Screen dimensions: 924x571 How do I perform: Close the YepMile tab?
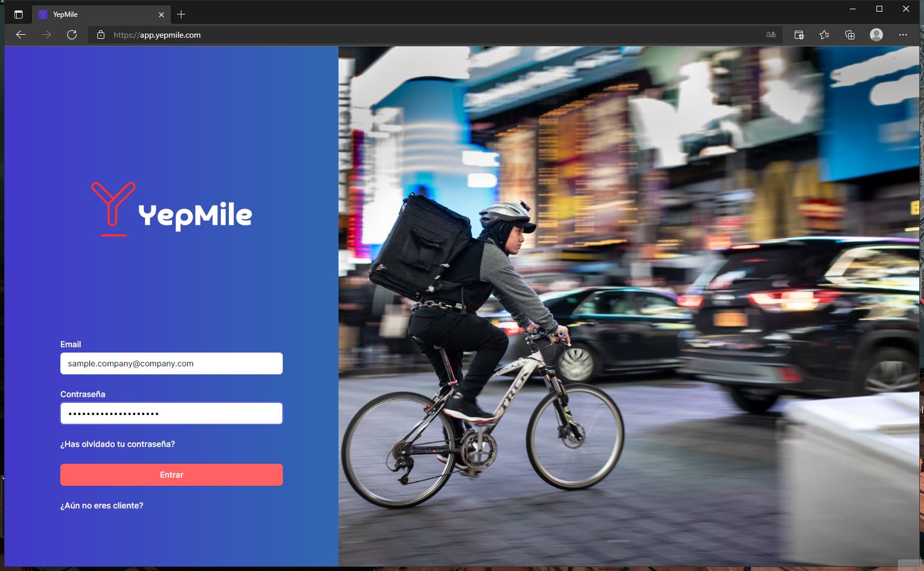(x=161, y=14)
